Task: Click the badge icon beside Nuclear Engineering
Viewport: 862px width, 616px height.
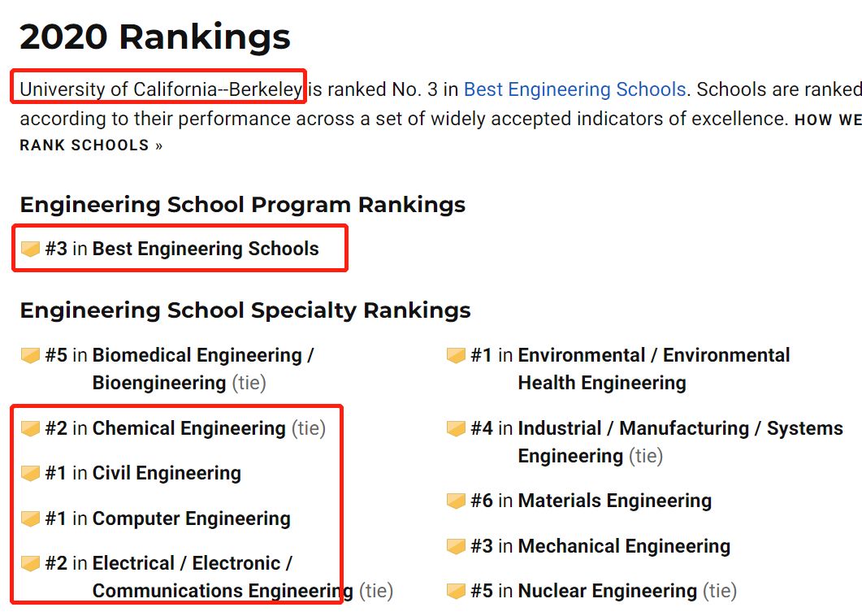Action: coord(457,591)
